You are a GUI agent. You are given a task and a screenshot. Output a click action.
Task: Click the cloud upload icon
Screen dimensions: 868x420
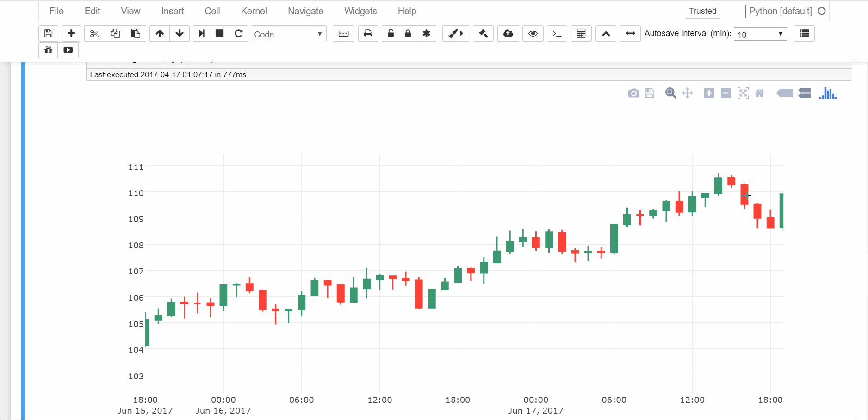pyautogui.click(x=508, y=33)
